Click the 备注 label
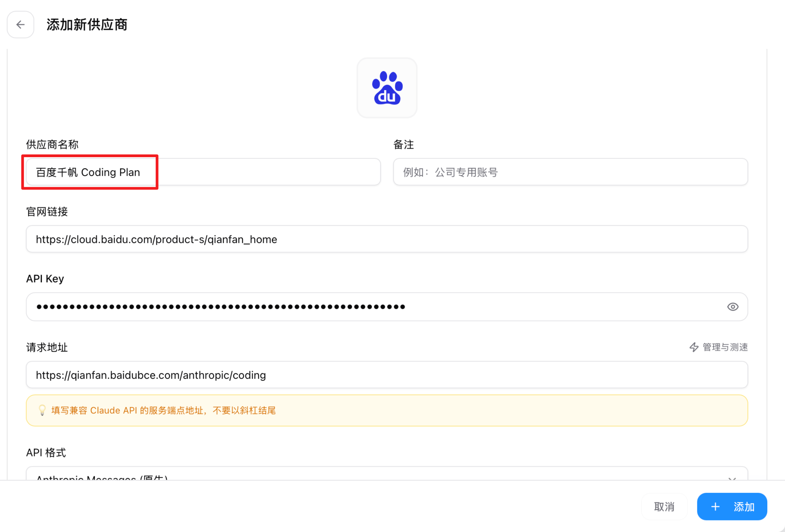The image size is (785, 532). [x=404, y=145]
